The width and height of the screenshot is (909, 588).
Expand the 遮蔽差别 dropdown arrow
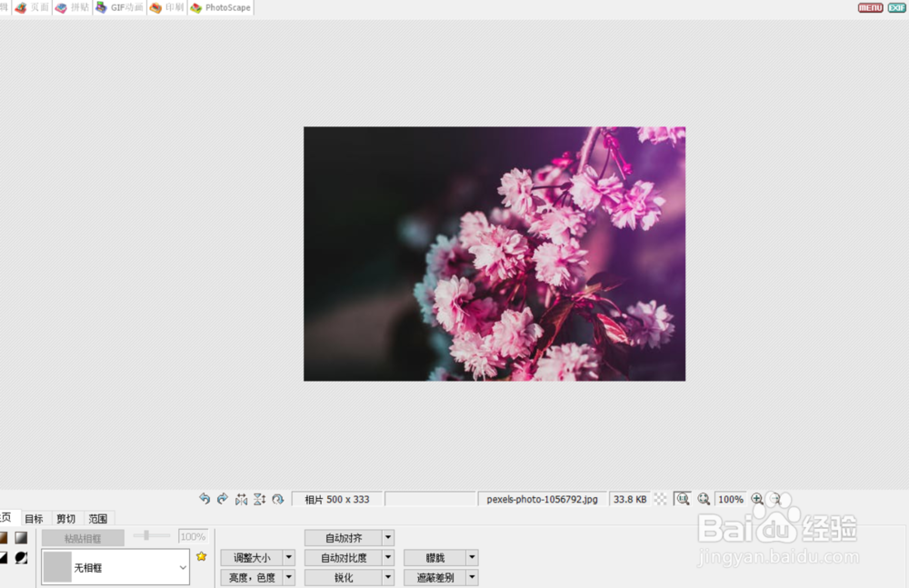click(472, 578)
